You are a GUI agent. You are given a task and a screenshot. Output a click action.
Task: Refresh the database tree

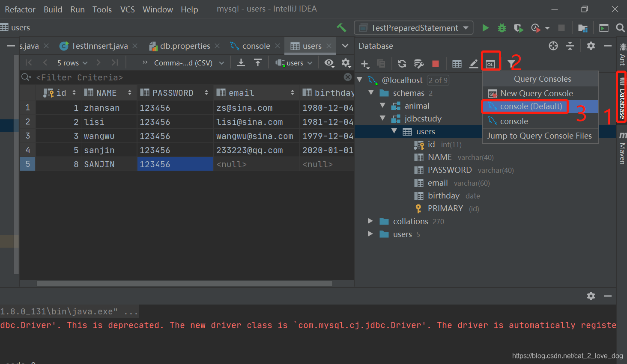tap(402, 64)
